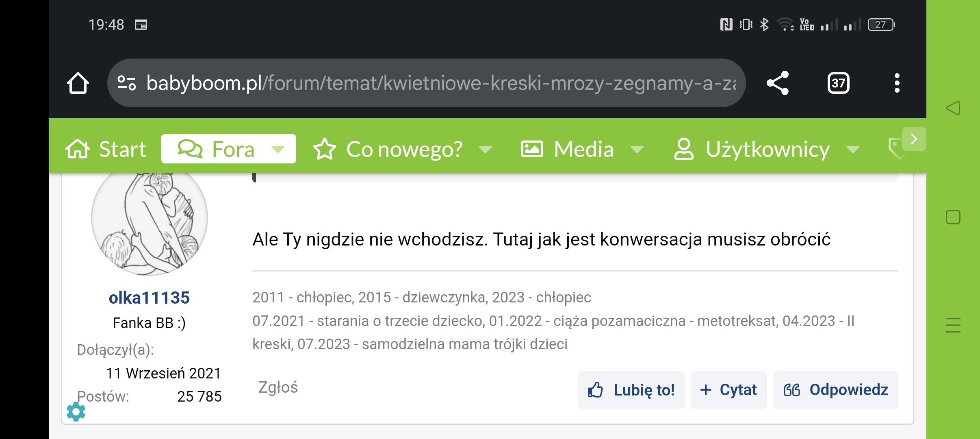Open the browser three-dot menu

tap(897, 83)
